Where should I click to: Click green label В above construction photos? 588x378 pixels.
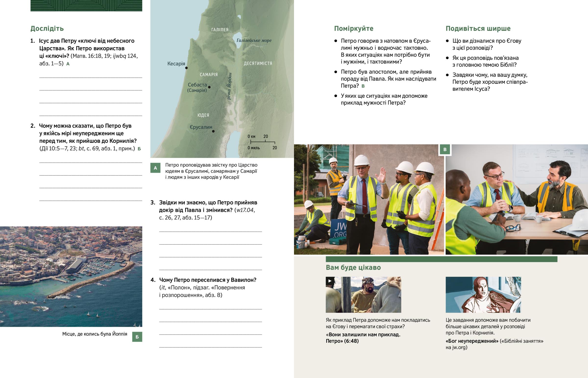click(x=445, y=149)
